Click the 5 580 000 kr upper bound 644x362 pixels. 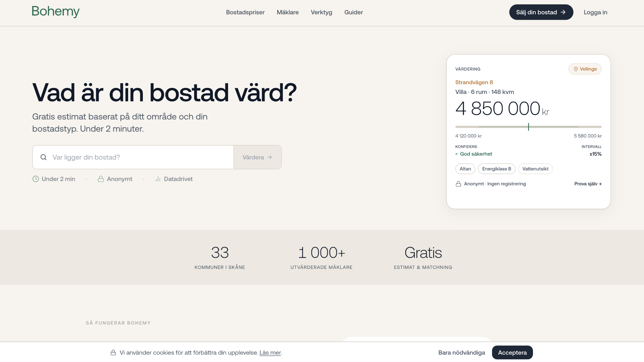pos(588,136)
